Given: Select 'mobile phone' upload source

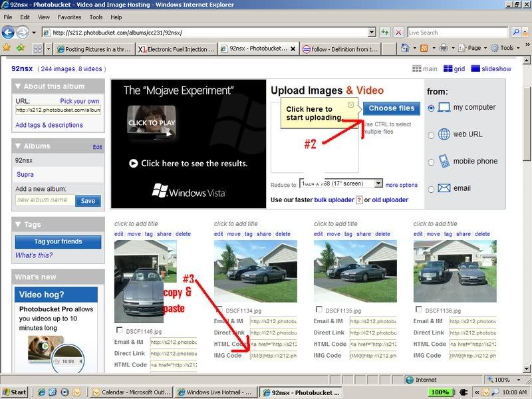Looking at the screenshot, I should [431, 162].
